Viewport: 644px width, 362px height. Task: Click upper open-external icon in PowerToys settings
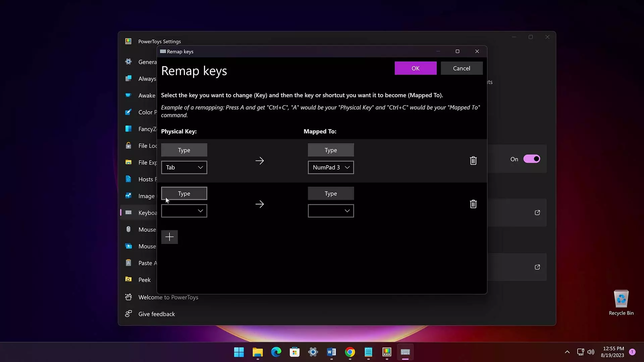(537, 213)
